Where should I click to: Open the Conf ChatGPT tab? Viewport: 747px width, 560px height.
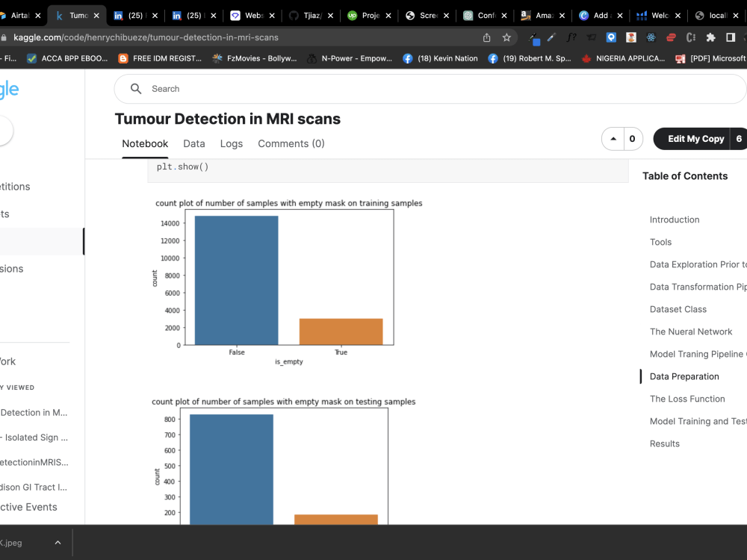coord(480,16)
